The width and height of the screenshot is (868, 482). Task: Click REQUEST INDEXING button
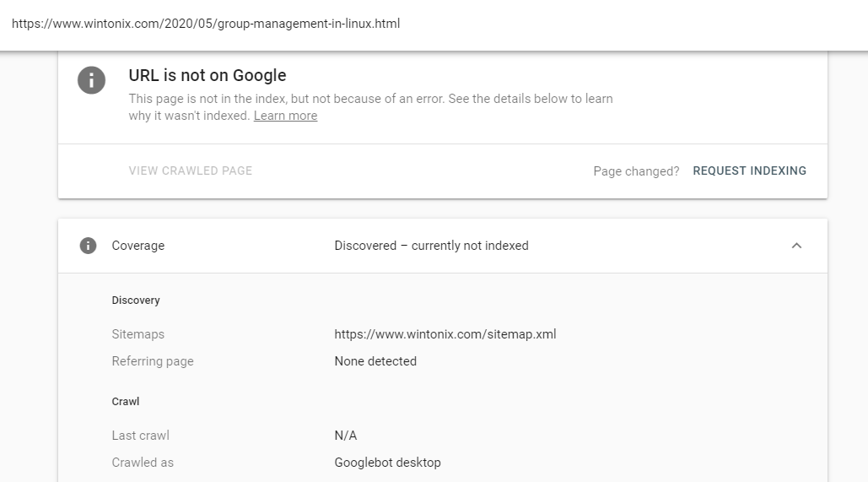pyautogui.click(x=750, y=171)
